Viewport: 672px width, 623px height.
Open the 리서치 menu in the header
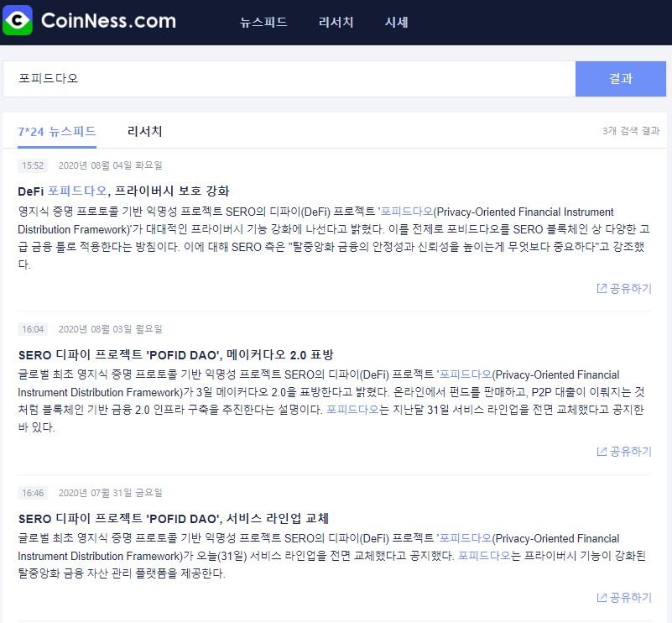pyautogui.click(x=336, y=22)
